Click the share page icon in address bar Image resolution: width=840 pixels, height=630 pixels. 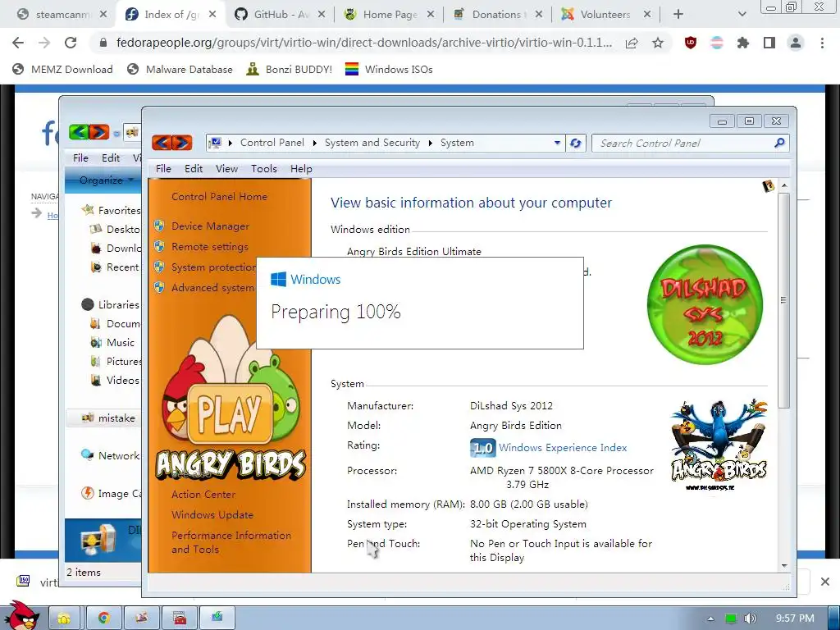click(x=632, y=43)
